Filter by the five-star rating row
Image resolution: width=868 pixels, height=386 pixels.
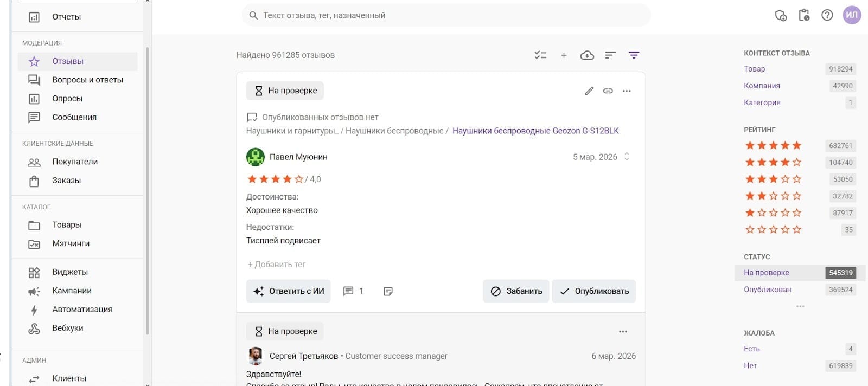tap(773, 145)
